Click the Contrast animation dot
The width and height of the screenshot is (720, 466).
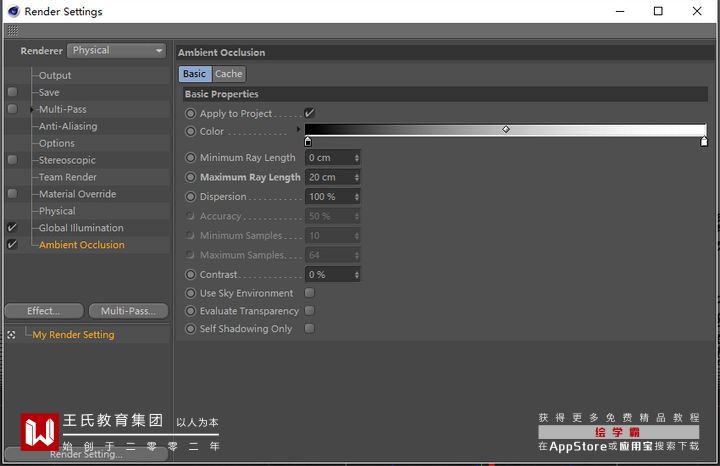click(190, 275)
